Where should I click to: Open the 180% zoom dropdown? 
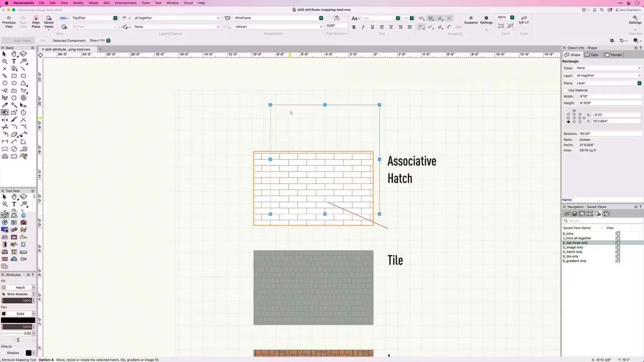click(x=505, y=18)
